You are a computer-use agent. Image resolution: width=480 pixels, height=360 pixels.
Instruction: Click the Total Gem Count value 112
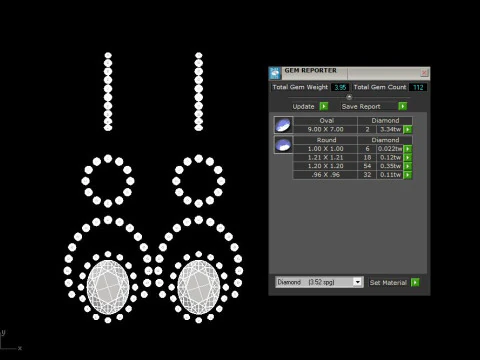click(x=418, y=87)
